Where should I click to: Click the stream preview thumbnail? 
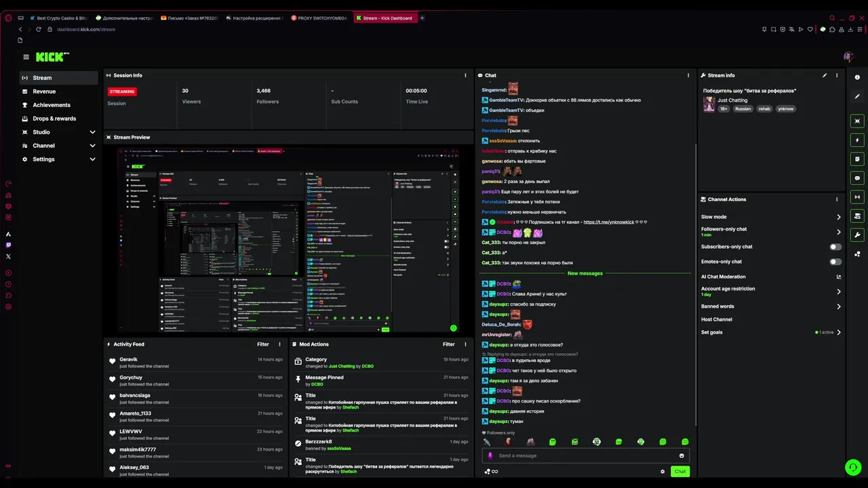288,240
